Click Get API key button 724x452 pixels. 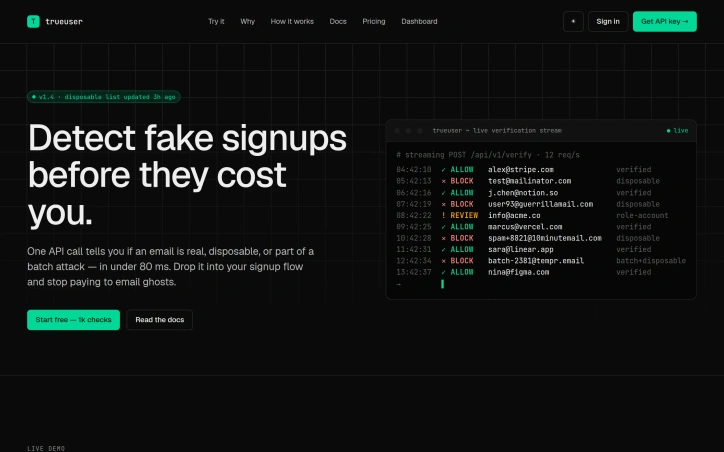point(664,21)
